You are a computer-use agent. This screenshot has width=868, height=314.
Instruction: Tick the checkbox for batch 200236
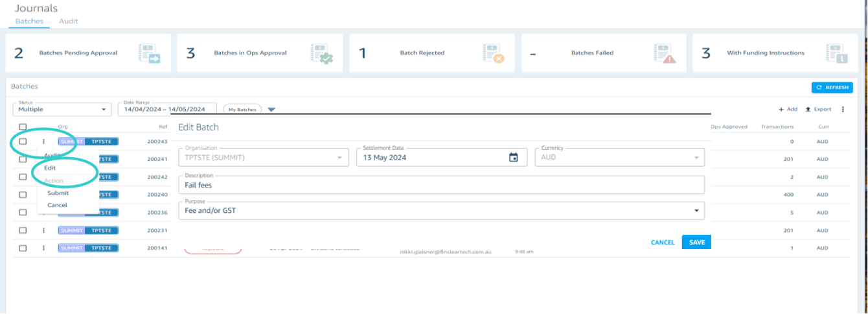23,212
